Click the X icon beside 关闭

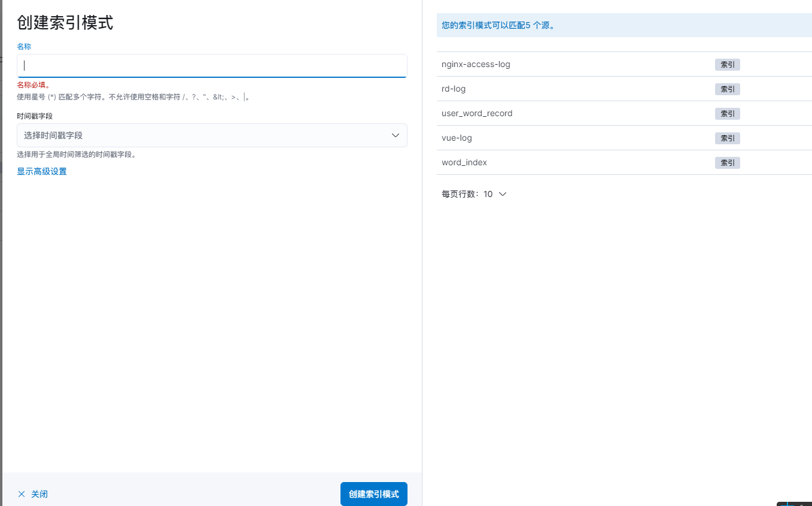coord(22,494)
